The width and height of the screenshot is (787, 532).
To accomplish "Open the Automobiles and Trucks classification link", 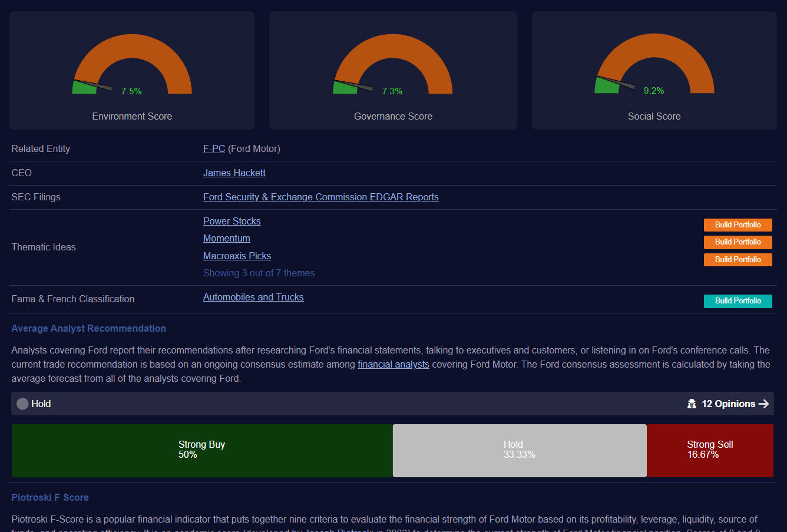I will click(x=253, y=298).
